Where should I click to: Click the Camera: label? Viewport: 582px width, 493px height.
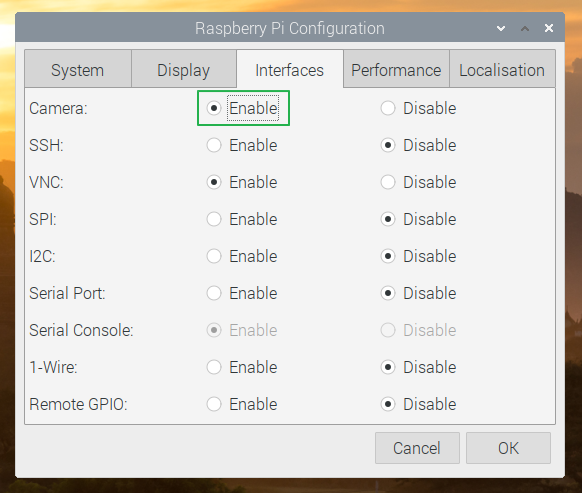tap(58, 108)
